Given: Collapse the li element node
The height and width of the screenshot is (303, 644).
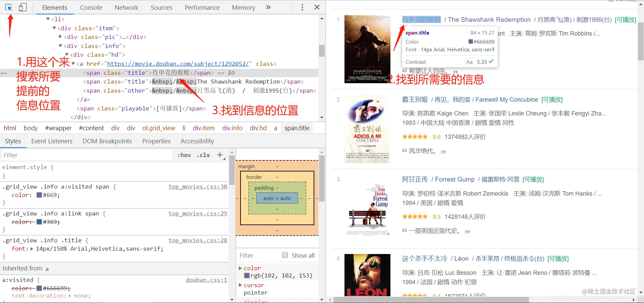Looking at the screenshot, I should [48, 19].
